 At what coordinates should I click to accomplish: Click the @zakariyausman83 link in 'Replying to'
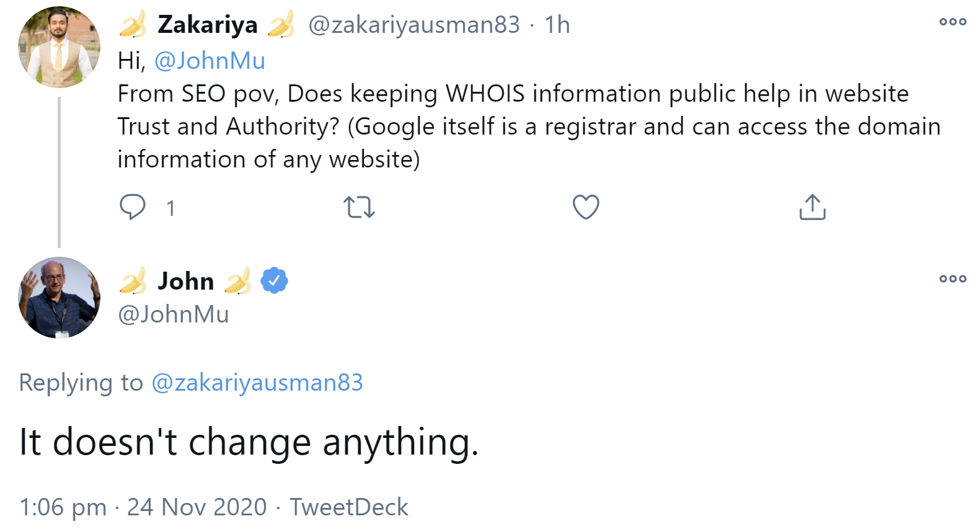[x=258, y=383]
